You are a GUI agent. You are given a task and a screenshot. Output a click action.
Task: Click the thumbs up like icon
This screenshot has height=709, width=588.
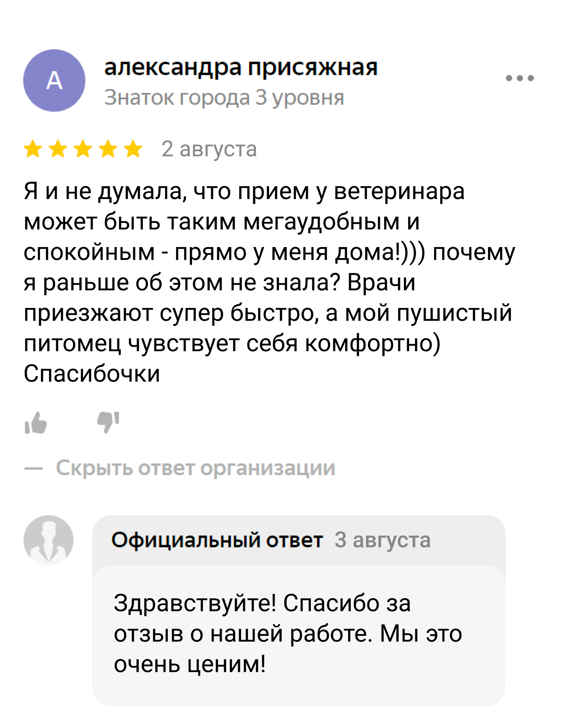click(x=36, y=423)
